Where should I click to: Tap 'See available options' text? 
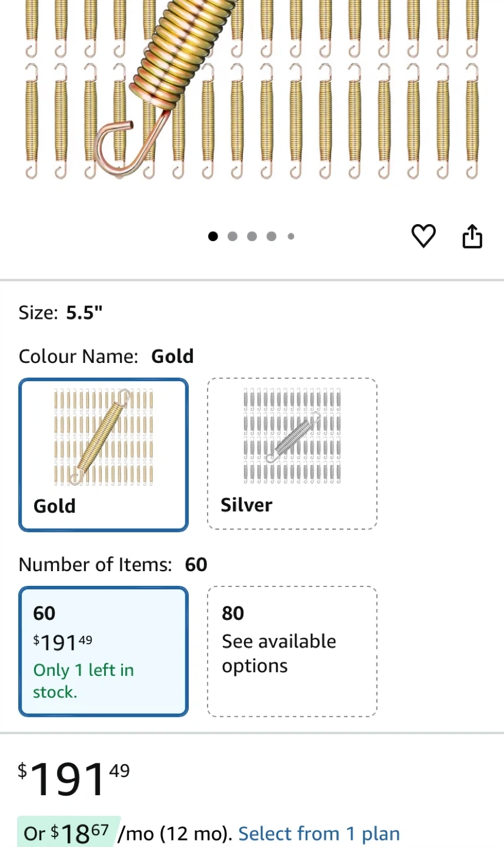click(x=279, y=653)
